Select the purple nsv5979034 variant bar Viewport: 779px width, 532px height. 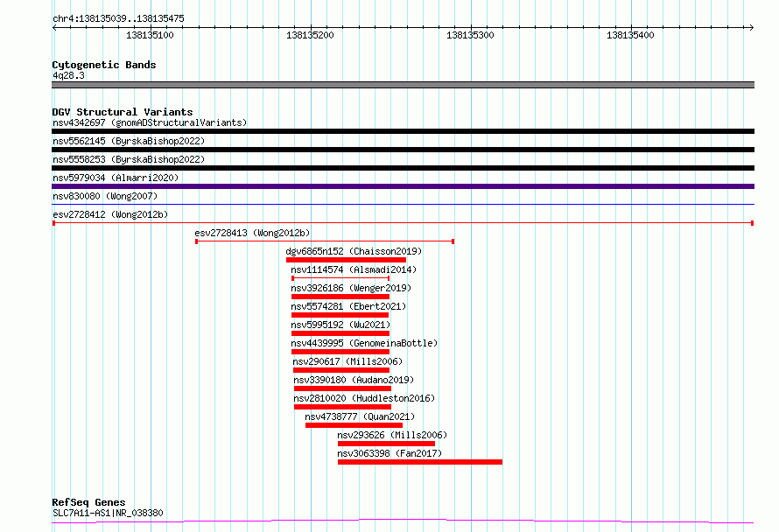click(x=403, y=186)
